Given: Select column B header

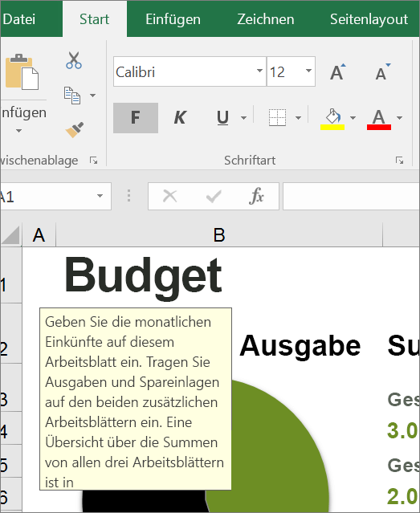Looking at the screenshot, I should (x=219, y=235).
